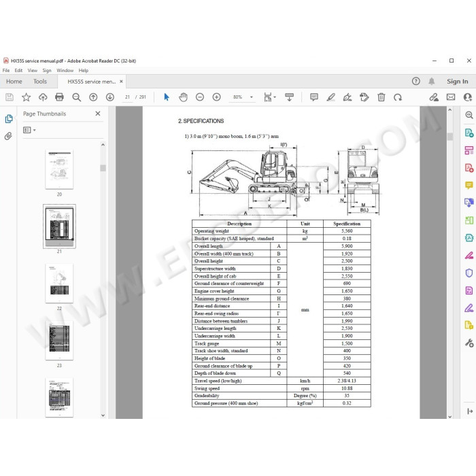Image resolution: width=476 pixels, height=476 pixels.
Task: Rotate the page view
Action: [398, 97]
